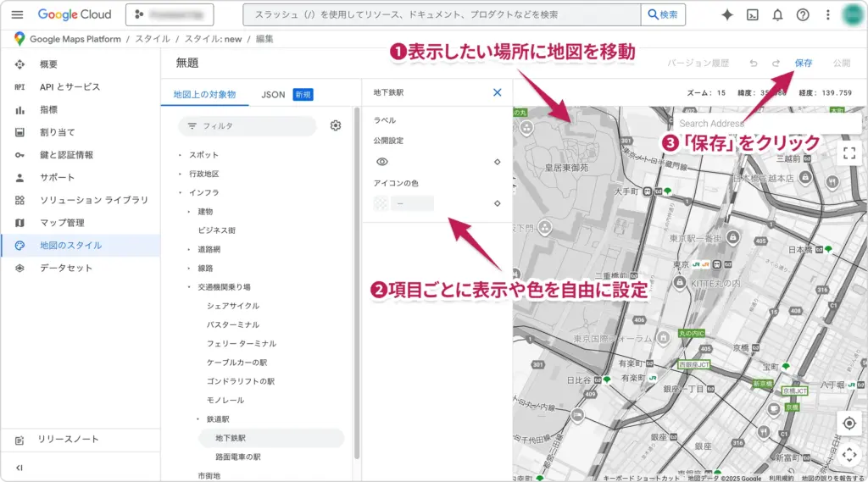Center map on my location
Viewport: 868px width, 482px height.
tap(849, 424)
